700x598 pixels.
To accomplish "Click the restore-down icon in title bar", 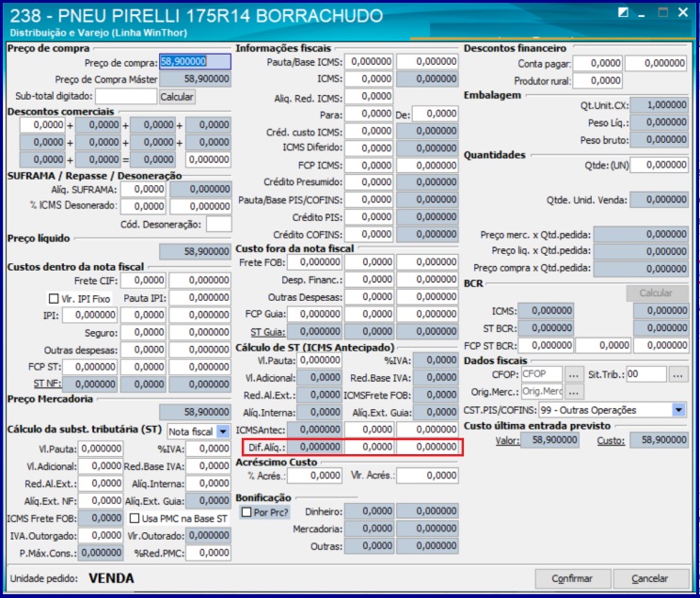I will [623, 12].
